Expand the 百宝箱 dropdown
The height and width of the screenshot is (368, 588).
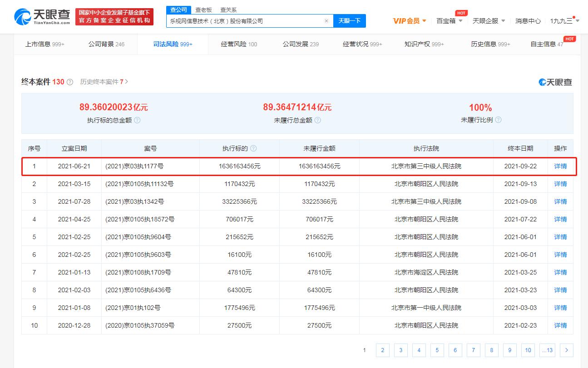[450, 21]
